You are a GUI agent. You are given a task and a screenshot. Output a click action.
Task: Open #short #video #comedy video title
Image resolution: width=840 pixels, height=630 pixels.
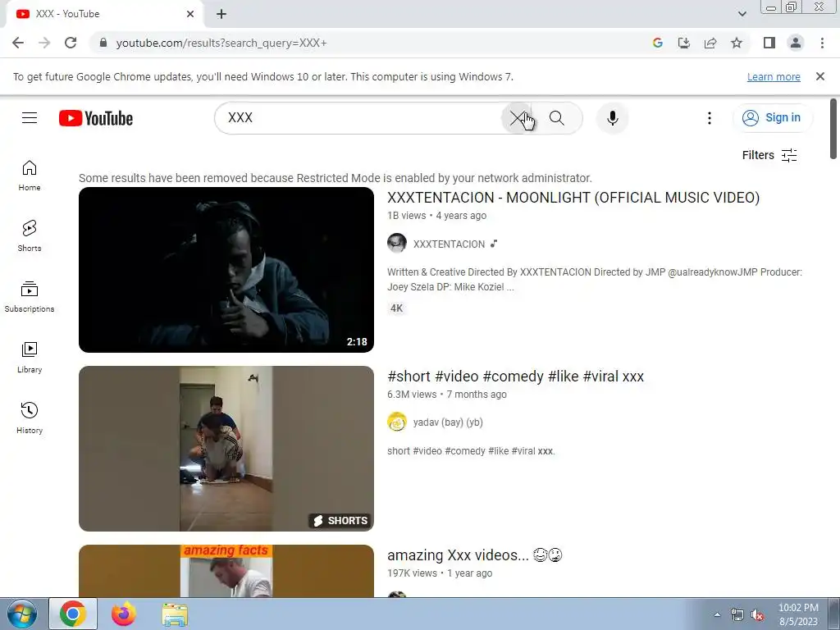[515, 377]
